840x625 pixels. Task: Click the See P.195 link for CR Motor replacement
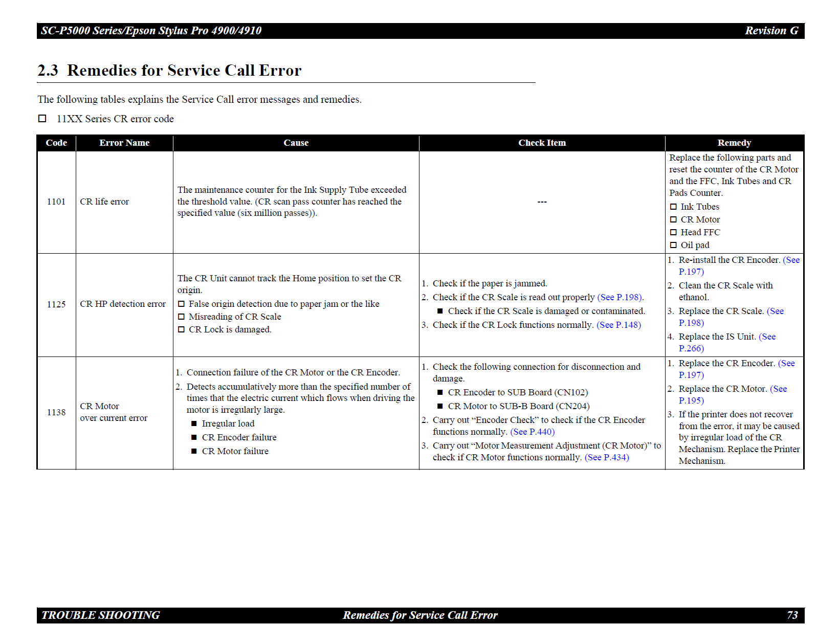click(691, 400)
